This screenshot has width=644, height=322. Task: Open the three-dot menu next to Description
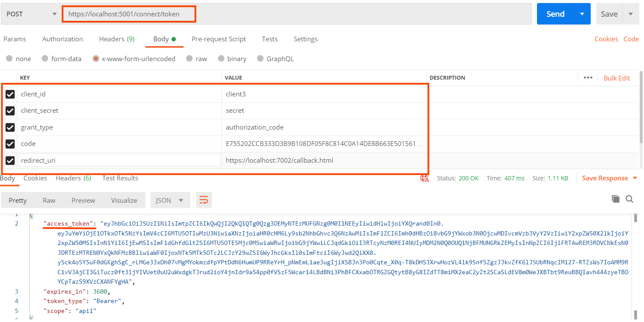coord(589,78)
